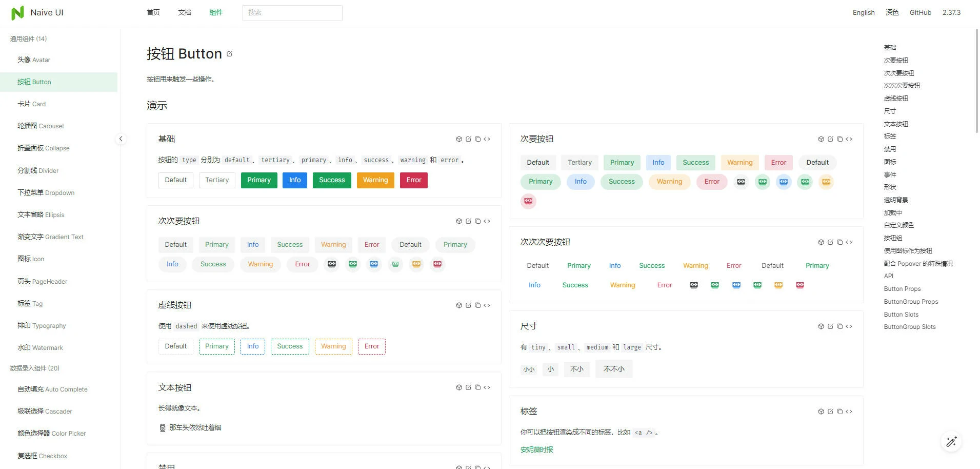Open the 次次要按钮 demo in CodeSandbox
980x469 pixels.
[459, 221]
